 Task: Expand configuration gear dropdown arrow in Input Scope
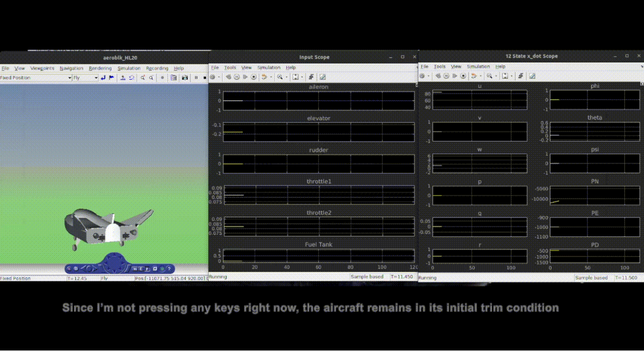pyautogui.click(x=219, y=77)
